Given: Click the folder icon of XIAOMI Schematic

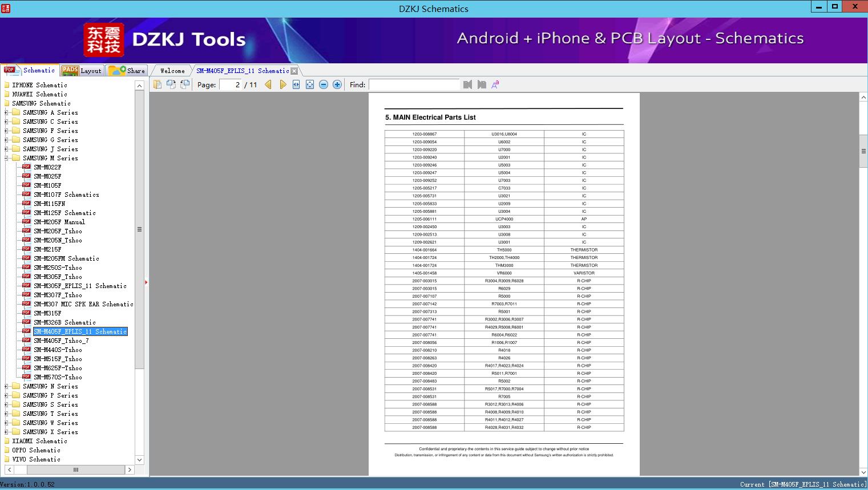Looking at the screenshot, I should [x=7, y=441].
